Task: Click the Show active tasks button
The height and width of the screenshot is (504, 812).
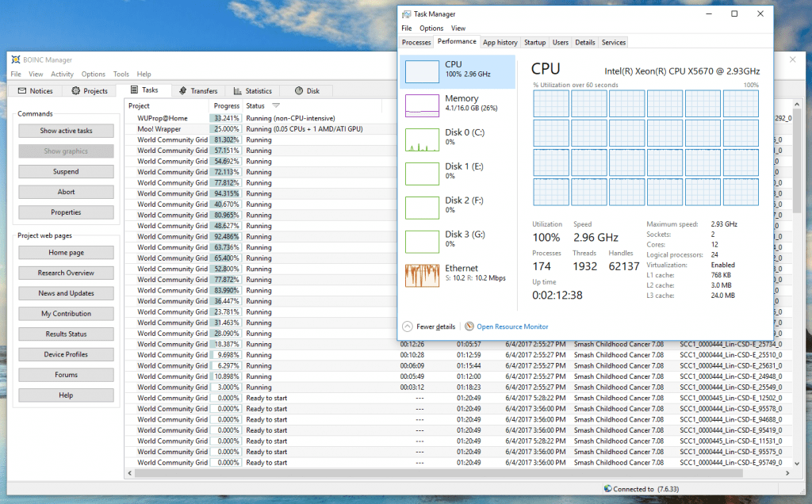Action: (x=67, y=131)
